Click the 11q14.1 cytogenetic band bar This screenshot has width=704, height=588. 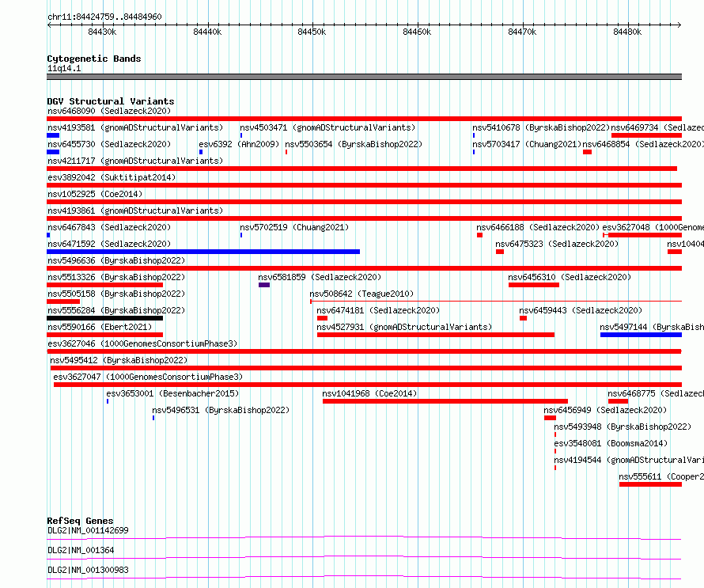coord(364,77)
